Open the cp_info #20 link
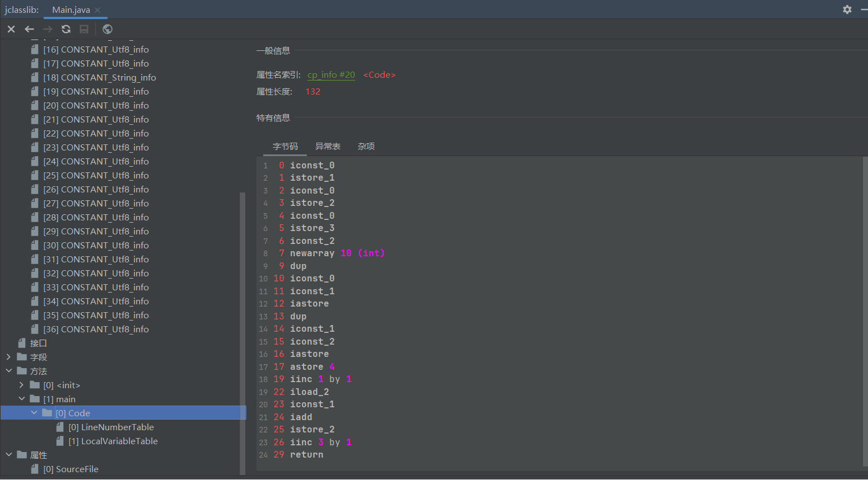868x480 pixels. pyautogui.click(x=331, y=74)
